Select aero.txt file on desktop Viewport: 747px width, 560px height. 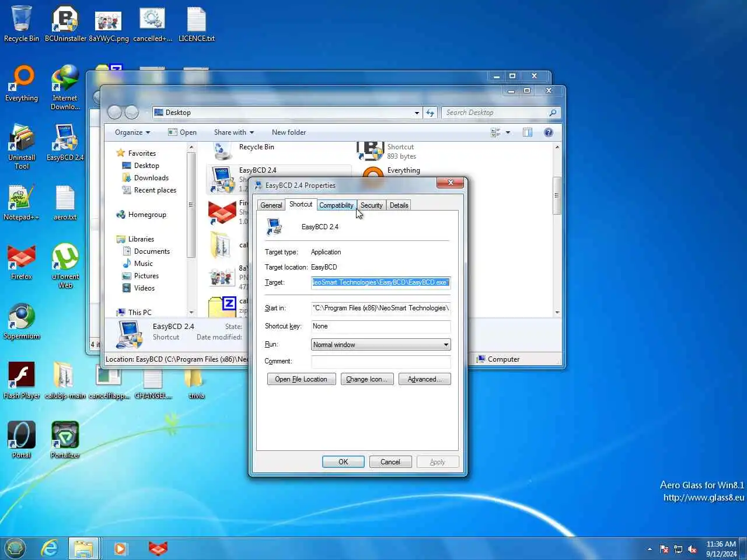65,202
